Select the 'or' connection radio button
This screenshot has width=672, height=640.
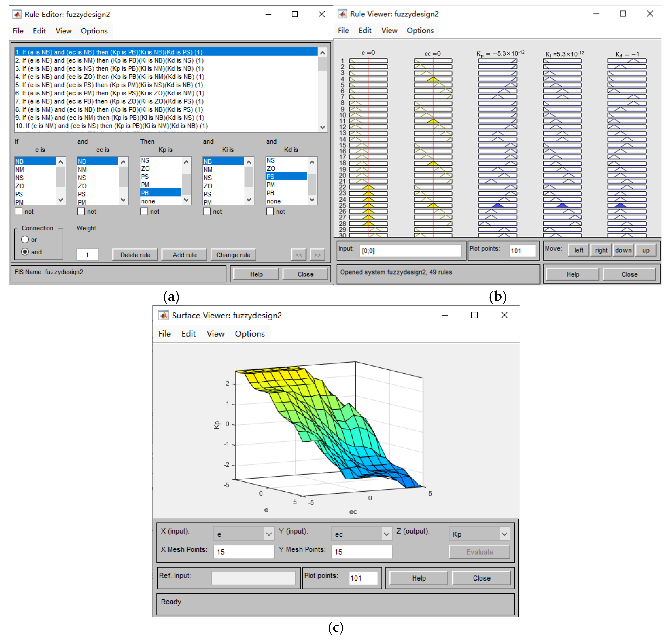pos(25,239)
